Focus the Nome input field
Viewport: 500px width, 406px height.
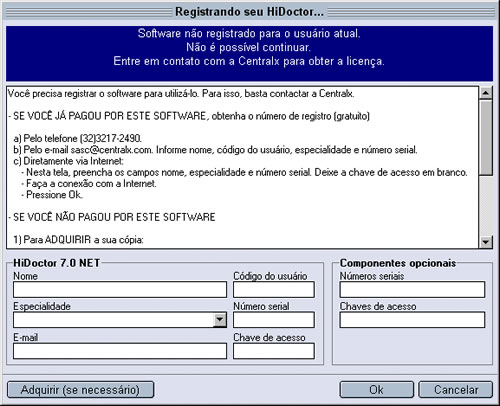pyautogui.click(x=120, y=289)
